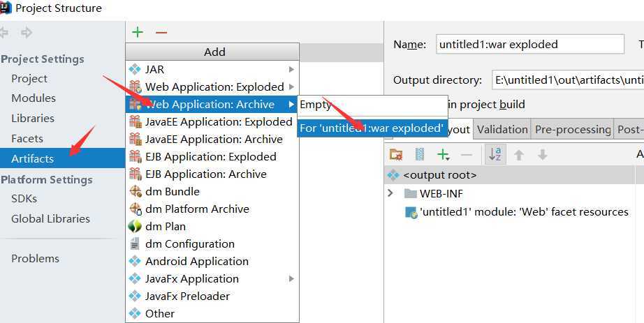This screenshot has height=323, width=644.
Task: Click the Create Directory icon in layout toolbar
Action: (396, 154)
